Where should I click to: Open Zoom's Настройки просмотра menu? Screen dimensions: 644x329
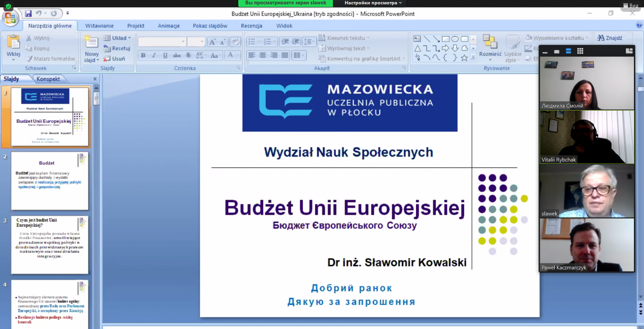click(x=373, y=3)
